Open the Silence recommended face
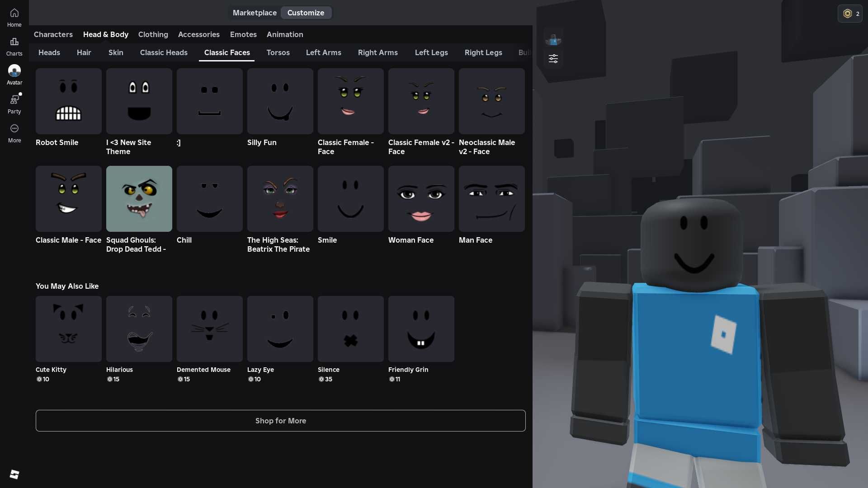Screen dimensions: 868x488 [351, 329]
